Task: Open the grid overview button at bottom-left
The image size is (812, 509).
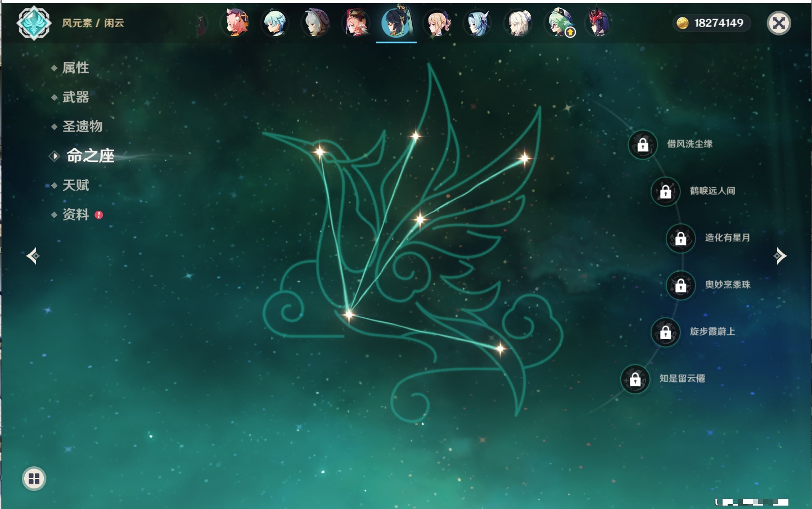Action: pyautogui.click(x=34, y=479)
